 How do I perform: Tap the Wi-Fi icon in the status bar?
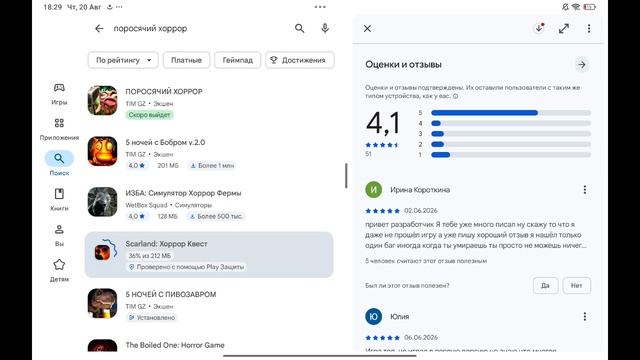[x=576, y=7]
